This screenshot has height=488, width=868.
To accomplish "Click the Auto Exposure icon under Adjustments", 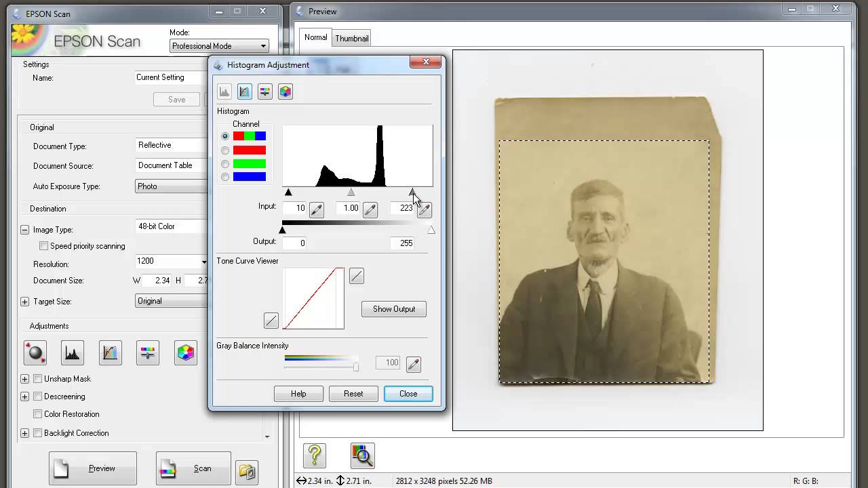I will [35, 352].
